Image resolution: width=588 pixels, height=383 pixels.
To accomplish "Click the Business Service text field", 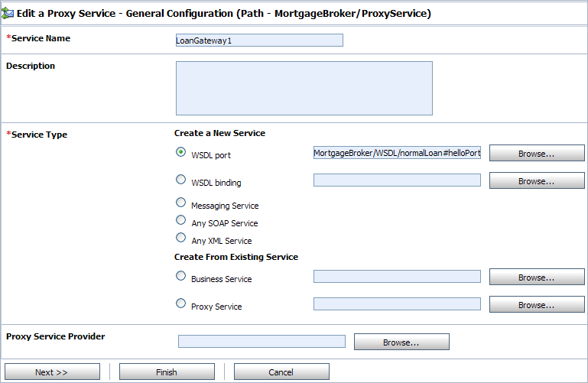I will tap(397, 276).
